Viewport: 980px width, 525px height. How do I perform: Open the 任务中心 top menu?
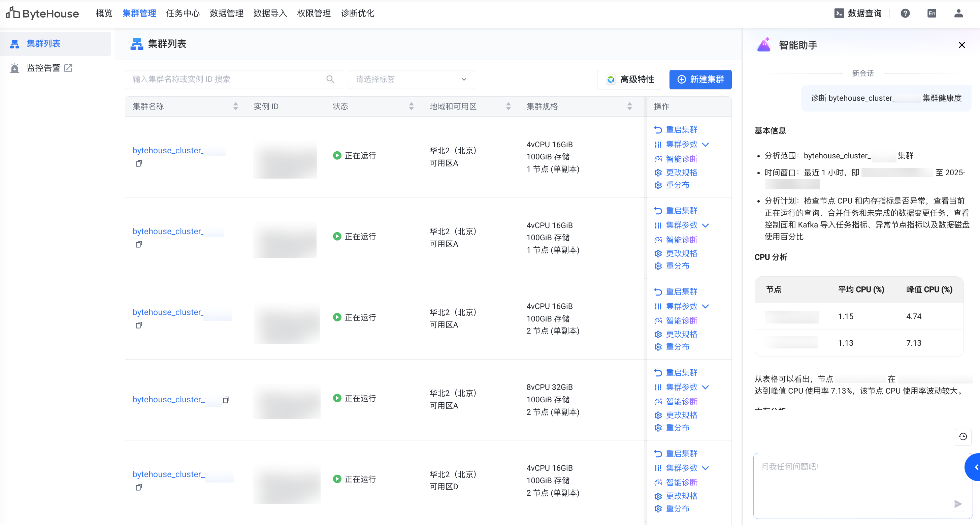pos(183,13)
